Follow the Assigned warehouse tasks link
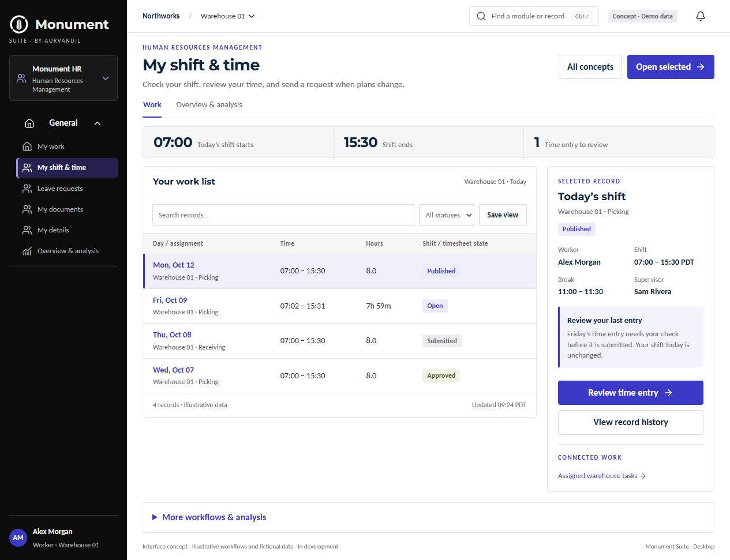 pos(602,476)
